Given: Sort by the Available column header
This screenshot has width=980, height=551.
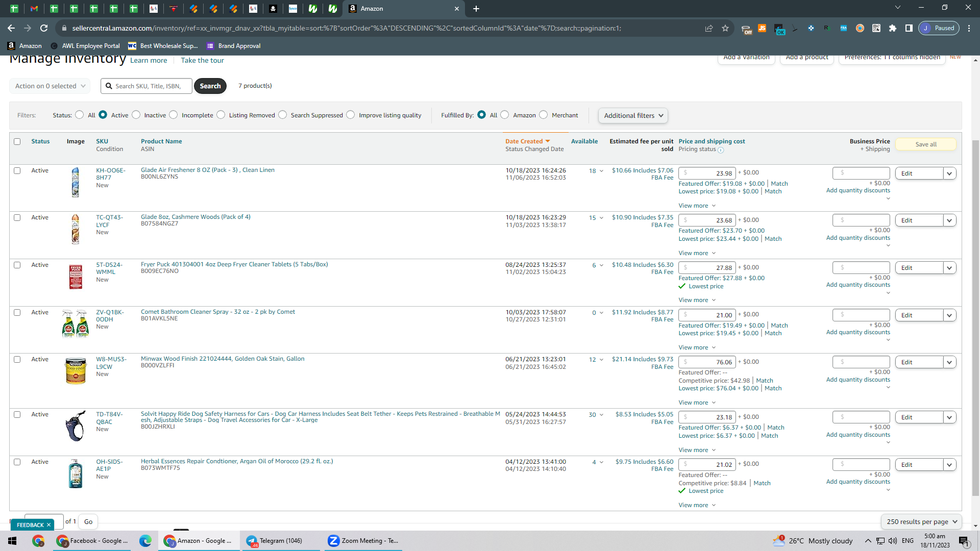Looking at the screenshot, I should 584,141.
